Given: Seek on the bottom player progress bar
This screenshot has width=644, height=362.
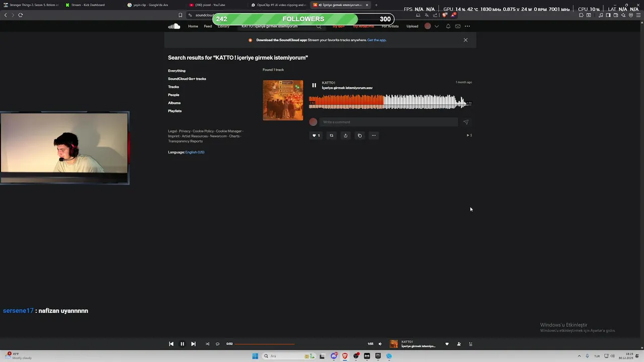Looking at the screenshot, I should tap(300, 344).
